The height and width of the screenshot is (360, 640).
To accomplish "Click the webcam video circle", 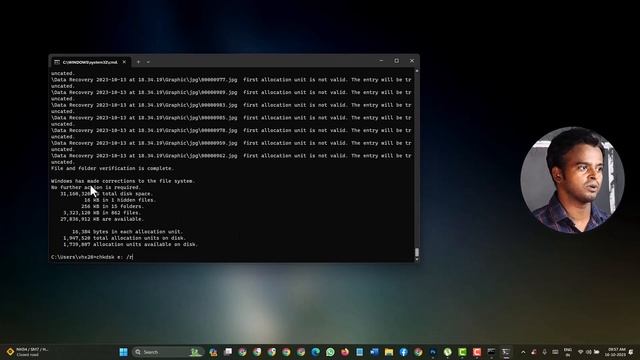I will 572,180.
